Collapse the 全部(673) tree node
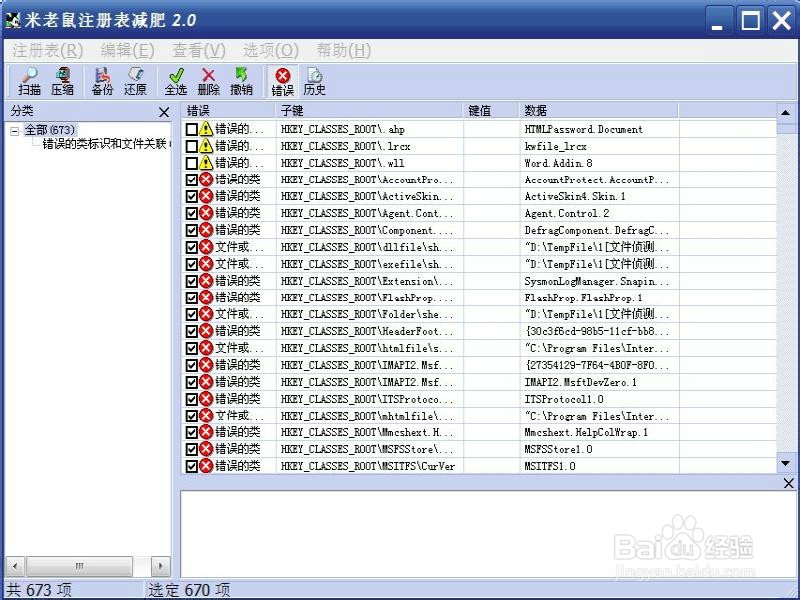Viewport: 800px width, 600px height. [x=15, y=131]
